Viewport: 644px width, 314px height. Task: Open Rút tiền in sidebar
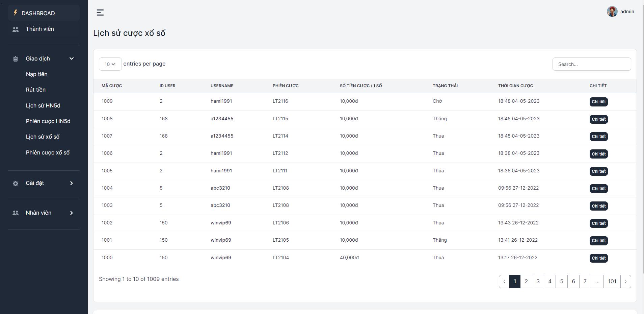pyautogui.click(x=35, y=90)
